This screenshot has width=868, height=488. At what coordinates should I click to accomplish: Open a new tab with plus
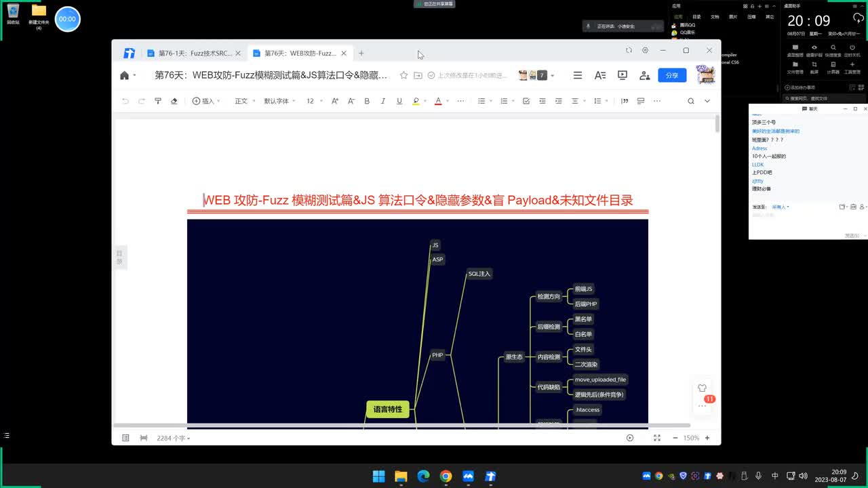361,53
